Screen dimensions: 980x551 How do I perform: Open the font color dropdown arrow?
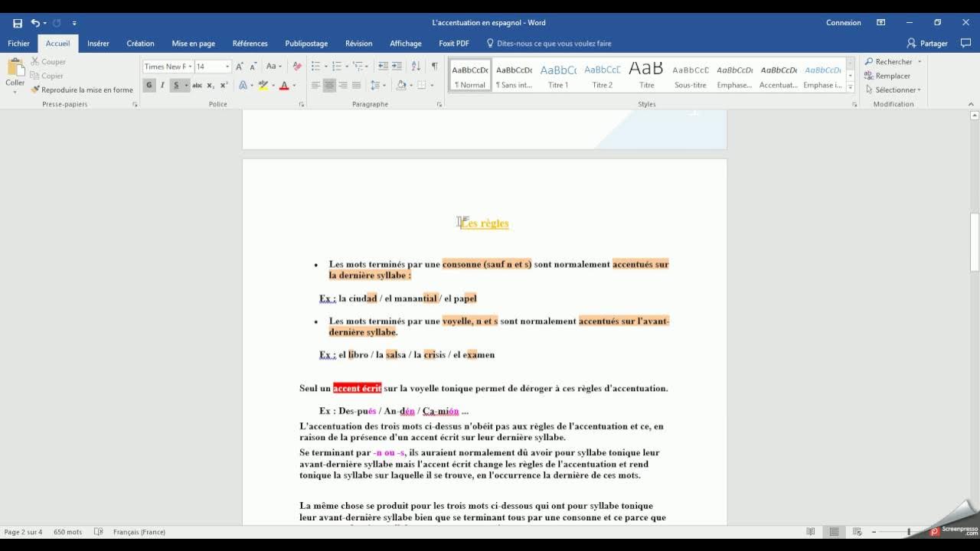point(294,85)
